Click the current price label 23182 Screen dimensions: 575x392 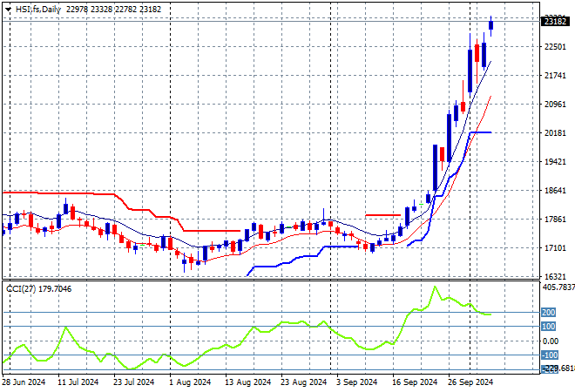coord(554,22)
